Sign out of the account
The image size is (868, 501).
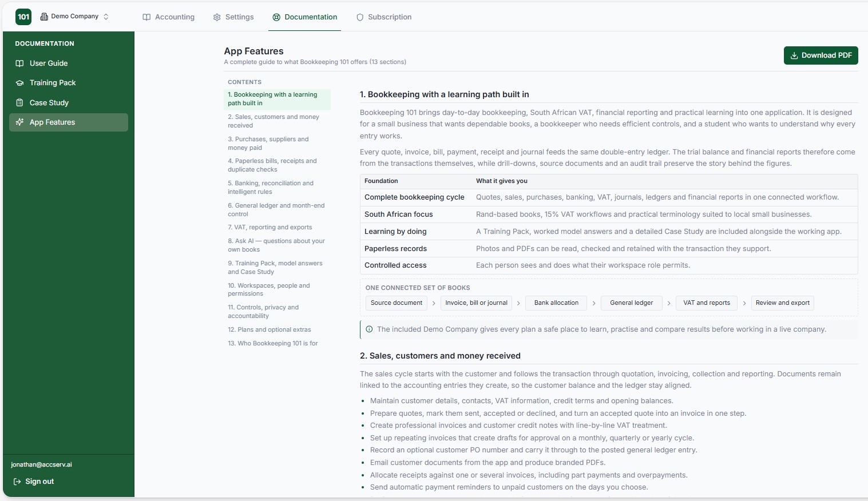[x=34, y=482]
